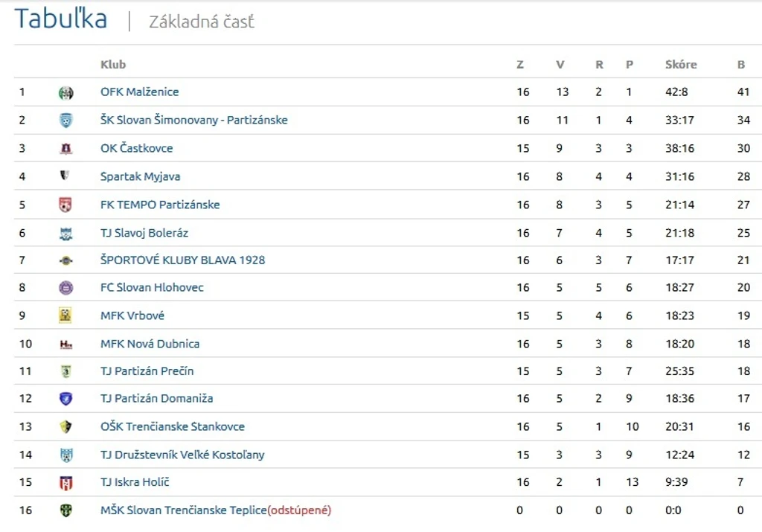Click the FC Slovan Hlohovec purple crest

pos(65,288)
